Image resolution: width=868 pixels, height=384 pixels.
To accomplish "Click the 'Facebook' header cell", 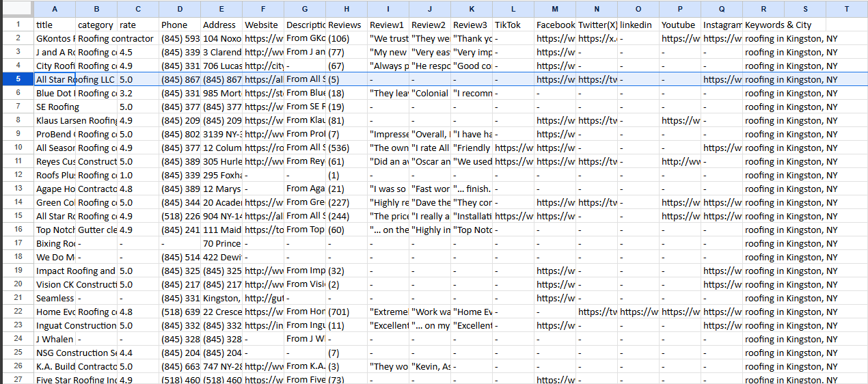I will [x=555, y=25].
